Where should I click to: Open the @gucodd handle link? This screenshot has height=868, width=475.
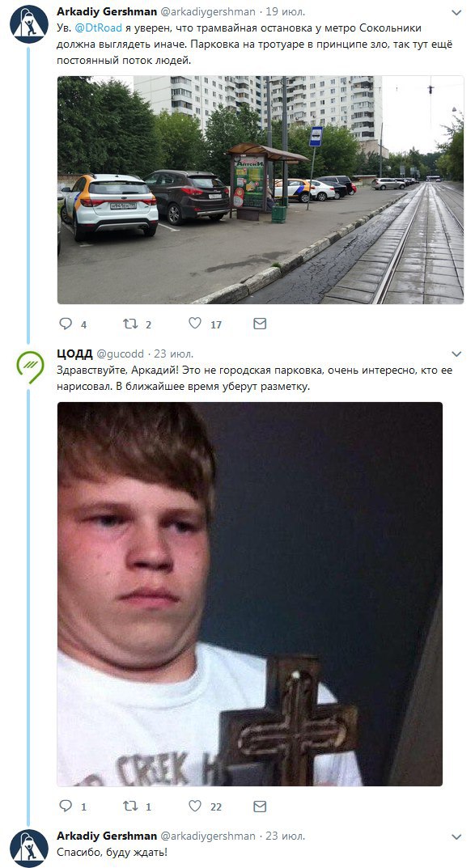point(121,354)
